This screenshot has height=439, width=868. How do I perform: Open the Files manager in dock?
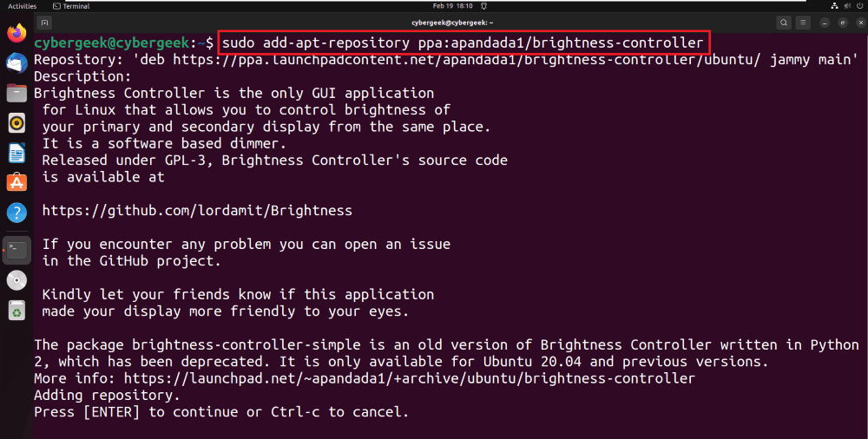(16, 93)
